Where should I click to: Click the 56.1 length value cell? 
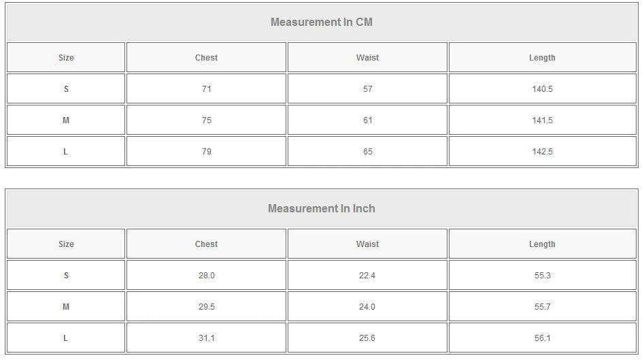click(542, 338)
